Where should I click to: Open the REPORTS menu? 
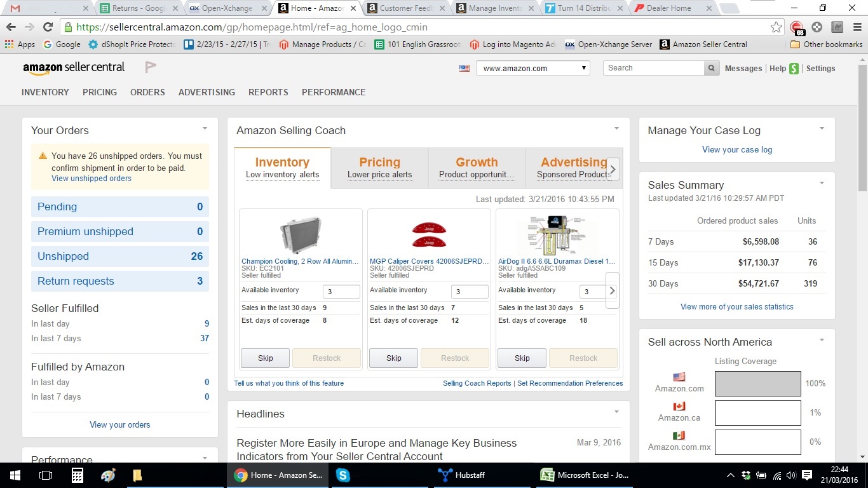tap(268, 92)
